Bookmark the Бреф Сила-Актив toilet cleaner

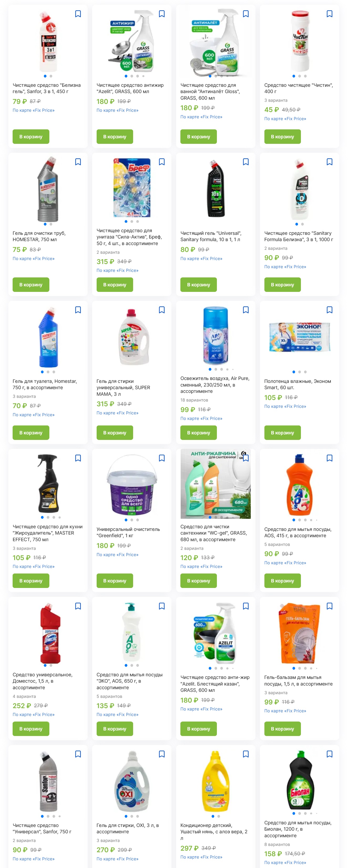pyautogui.click(x=161, y=162)
